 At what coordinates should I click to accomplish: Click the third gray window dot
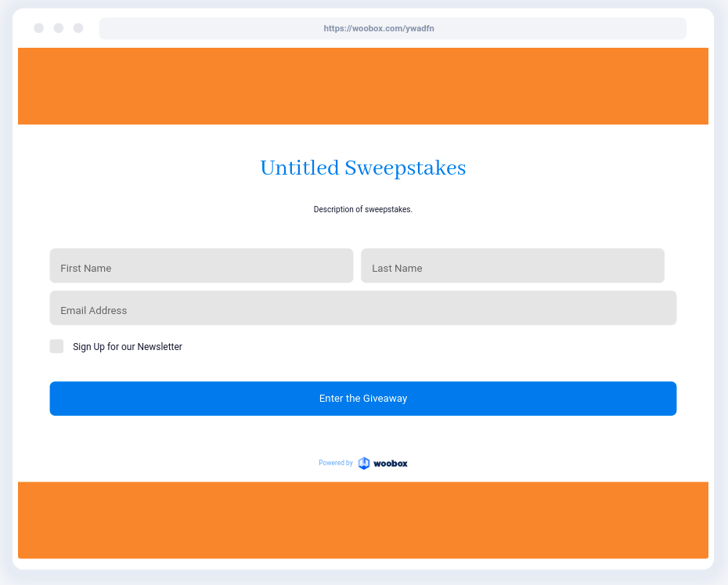coord(78,28)
